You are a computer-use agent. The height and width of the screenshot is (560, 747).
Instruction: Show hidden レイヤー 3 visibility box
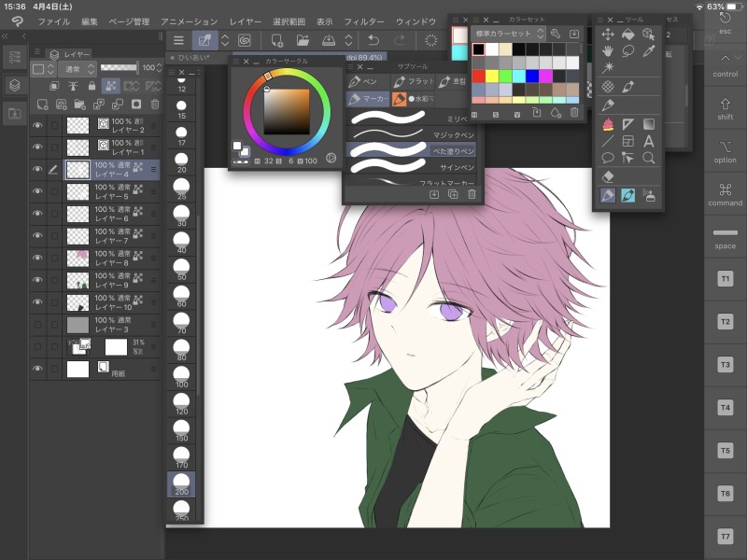pos(38,324)
